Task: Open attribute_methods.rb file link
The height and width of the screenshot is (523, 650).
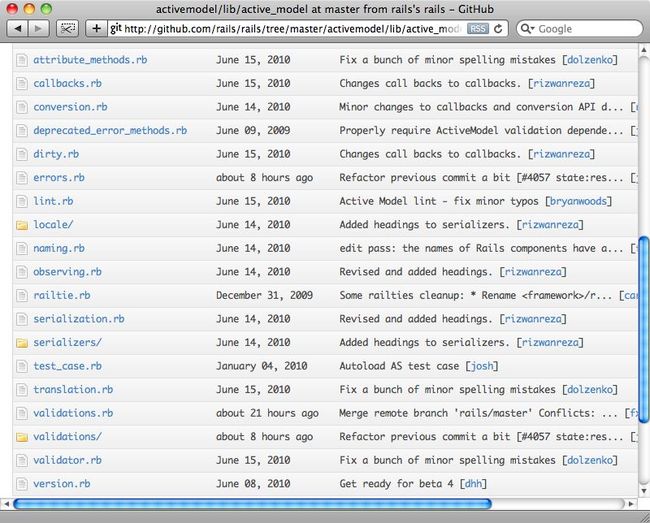Action: tap(90, 60)
